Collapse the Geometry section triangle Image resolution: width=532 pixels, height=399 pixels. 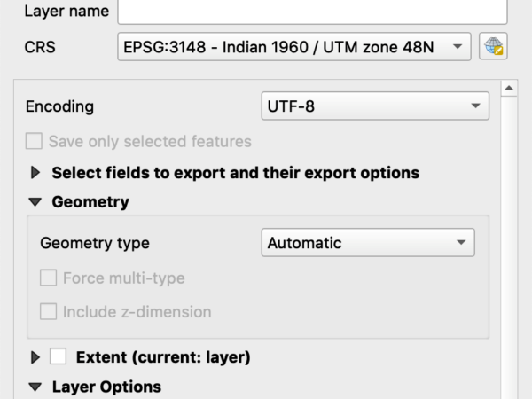(35, 202)
